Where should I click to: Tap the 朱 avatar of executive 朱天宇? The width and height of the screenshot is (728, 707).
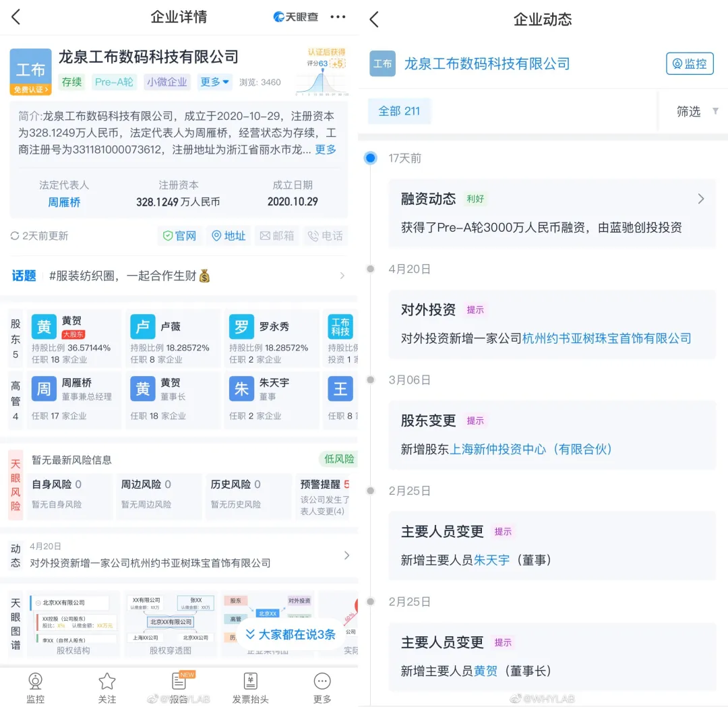241,389
